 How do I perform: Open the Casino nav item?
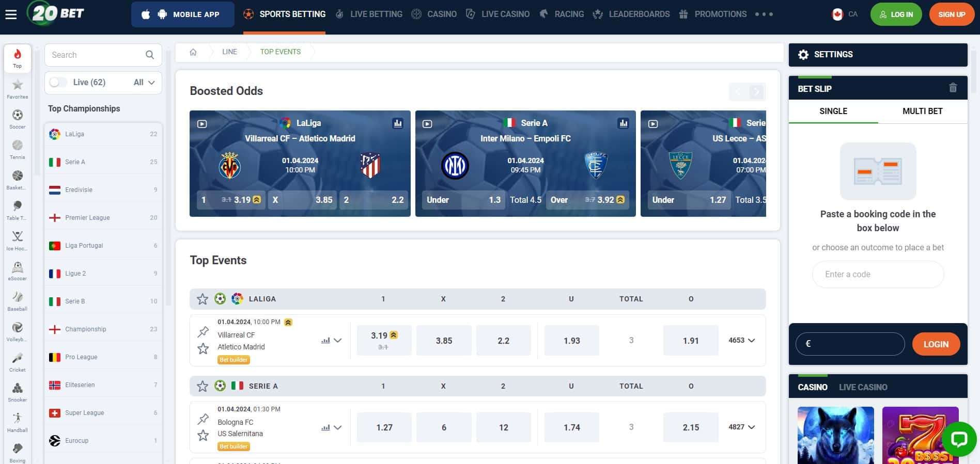434,14
